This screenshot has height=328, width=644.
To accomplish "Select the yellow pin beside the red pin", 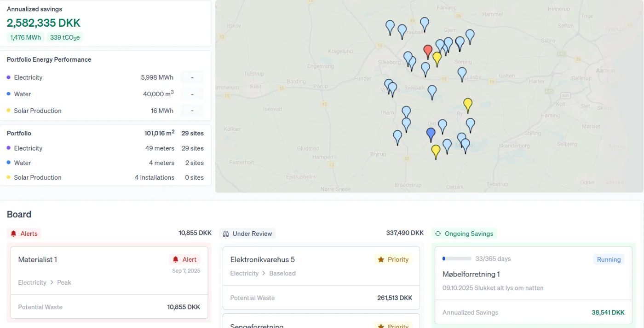I will (437, 59).
